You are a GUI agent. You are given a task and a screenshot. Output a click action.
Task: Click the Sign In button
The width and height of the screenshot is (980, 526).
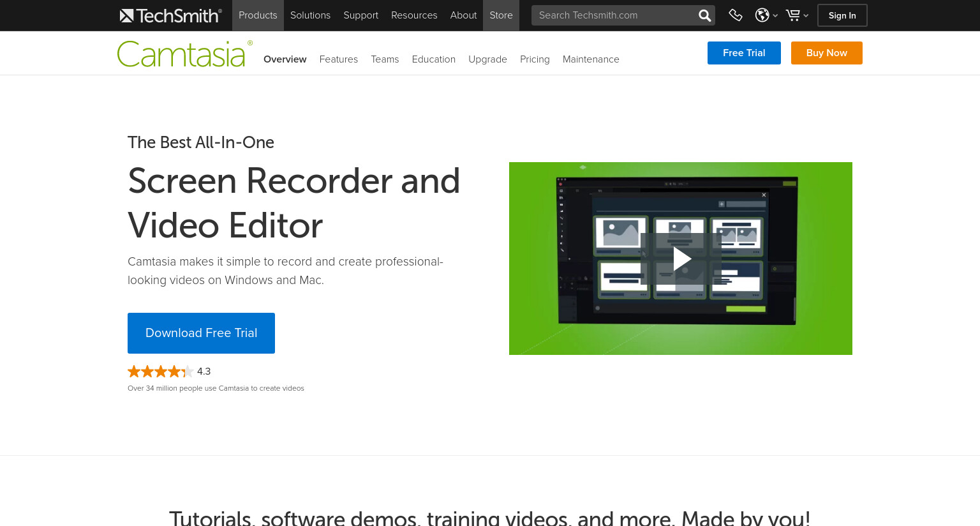[842, 15]
